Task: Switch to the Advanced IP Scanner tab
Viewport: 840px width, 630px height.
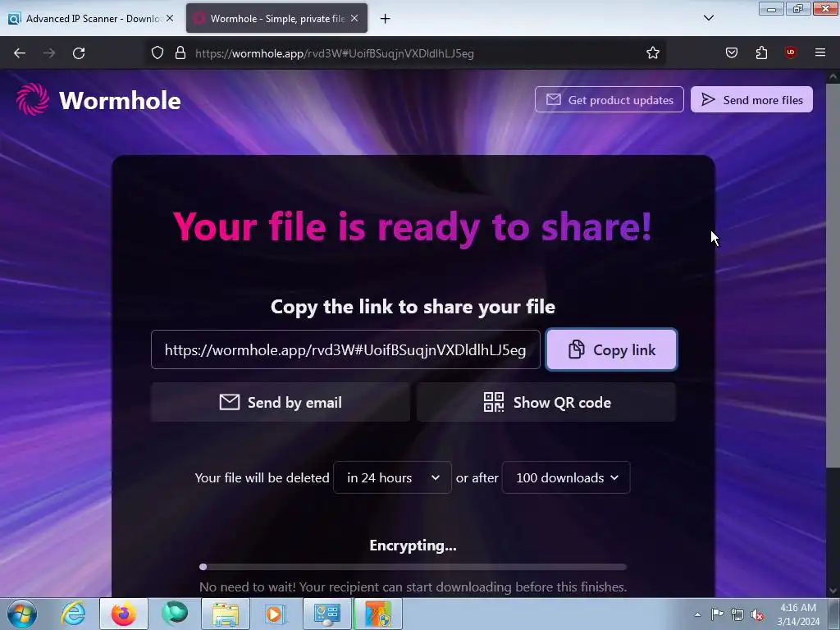Action: pyautogui.click(x=91, y=18)
